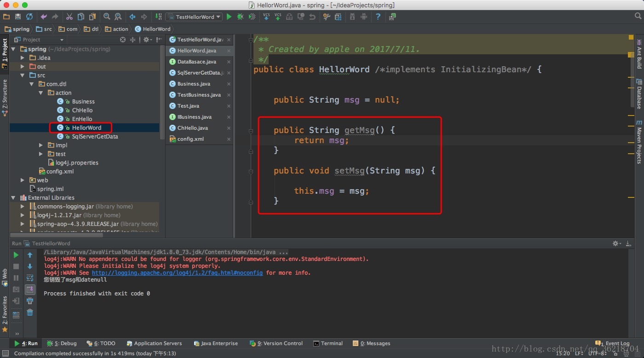
Task: Collapse the com.dtl package
Action: 31,84
